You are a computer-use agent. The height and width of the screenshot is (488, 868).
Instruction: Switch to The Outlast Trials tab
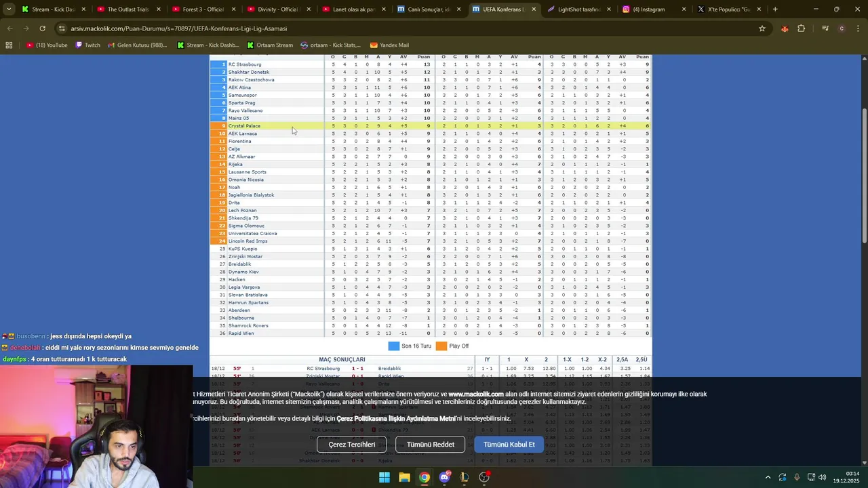(x=128, y=9)
